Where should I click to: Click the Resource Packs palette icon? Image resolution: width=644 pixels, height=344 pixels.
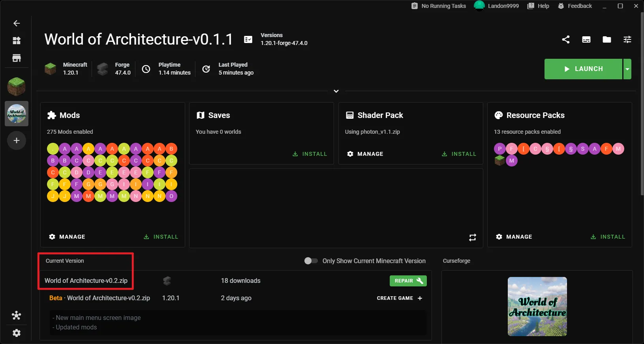click(x=499, y=115)
